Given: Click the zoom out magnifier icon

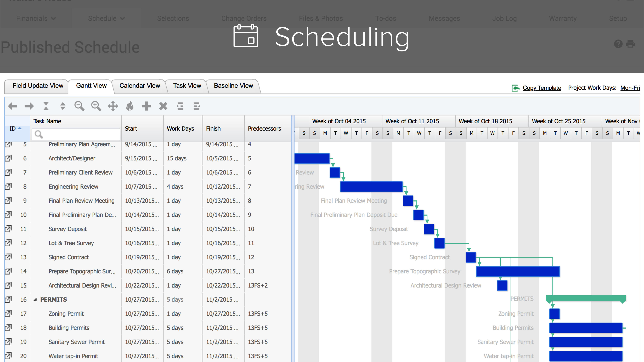Looking at the screenshot, I should 79,106.
